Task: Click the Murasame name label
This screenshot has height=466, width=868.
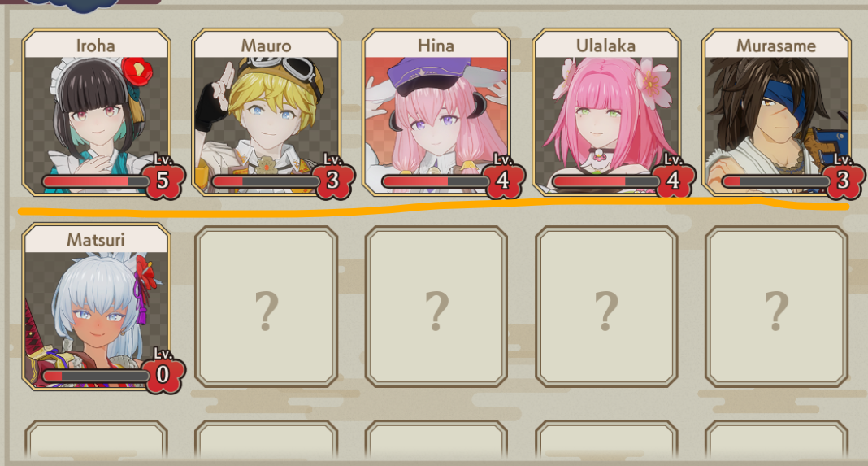Action: pos(776,46)
